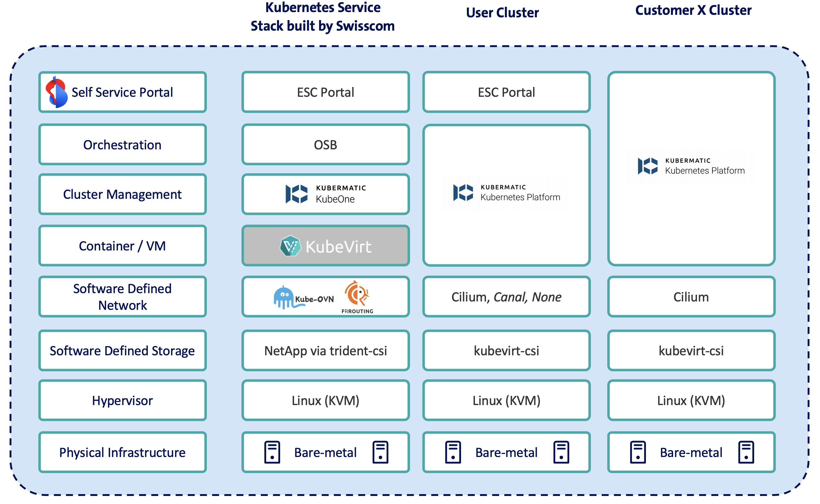The image size is (820, 504).
Task: Expand the Software Defined Network category
Action: [x=122, y=297]
